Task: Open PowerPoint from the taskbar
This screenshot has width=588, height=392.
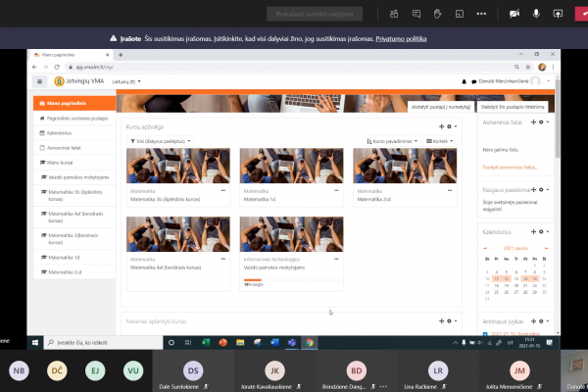Action: (222, 342)
